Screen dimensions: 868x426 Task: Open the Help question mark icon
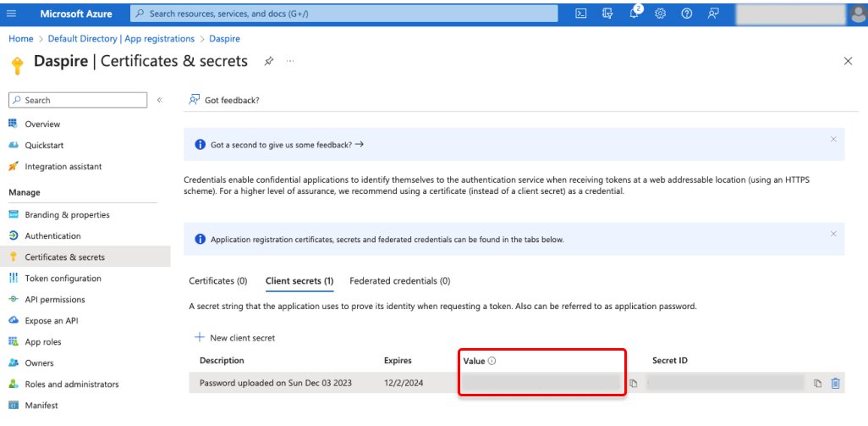coord(686,14)
